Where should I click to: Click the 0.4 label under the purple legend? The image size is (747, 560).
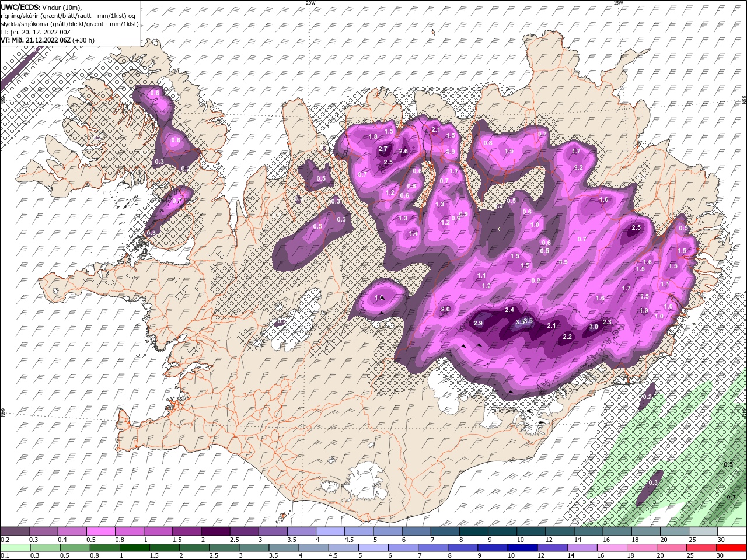[62, 540]
